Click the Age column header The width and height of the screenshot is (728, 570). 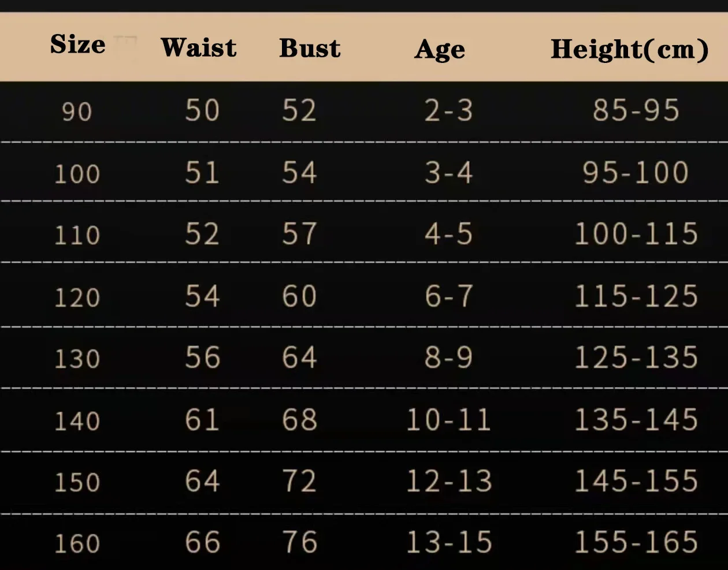pos(440,50)
